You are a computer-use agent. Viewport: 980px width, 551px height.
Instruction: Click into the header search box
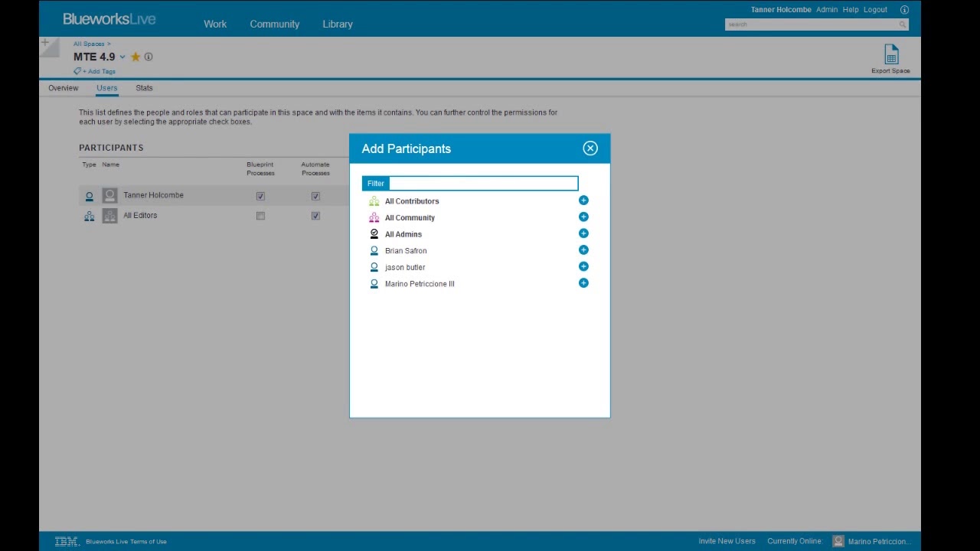pyautogui.click(x=812, y=24)
